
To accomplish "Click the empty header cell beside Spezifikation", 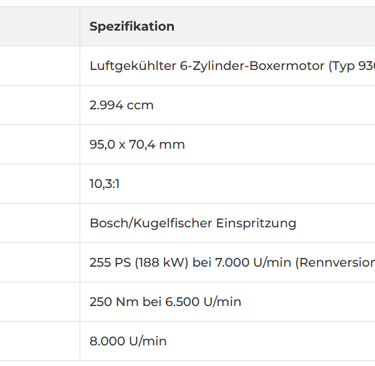I will [x=40, y=26].
